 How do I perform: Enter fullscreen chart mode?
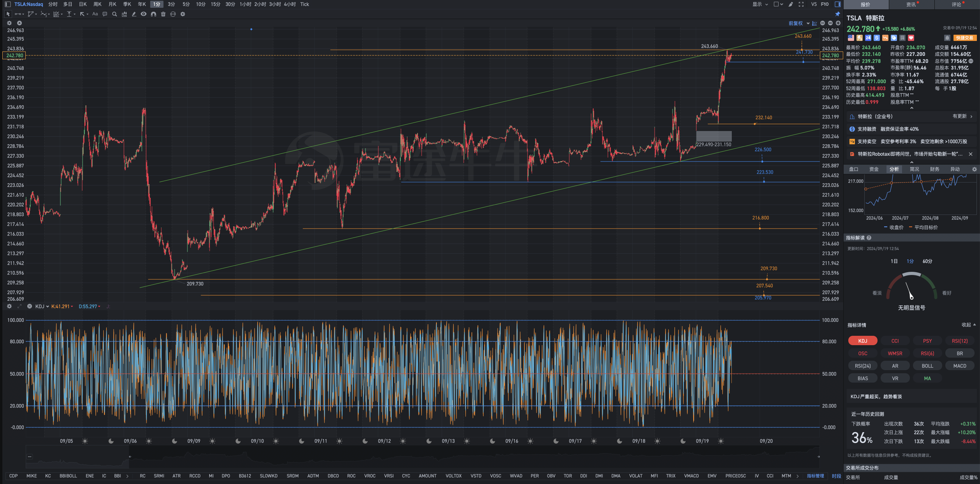coord(801,4)
